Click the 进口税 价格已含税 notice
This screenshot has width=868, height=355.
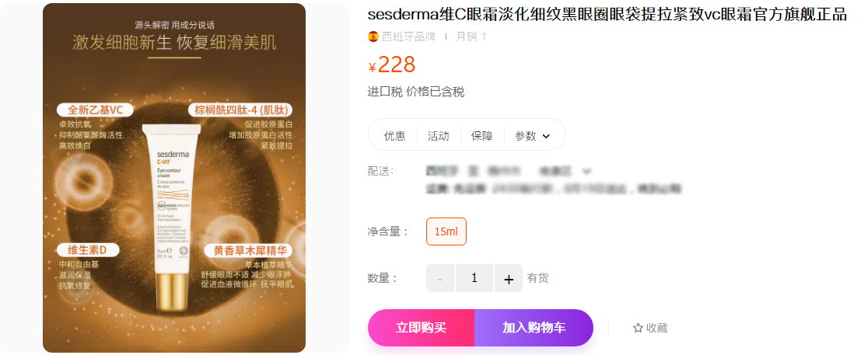[416, 92]
